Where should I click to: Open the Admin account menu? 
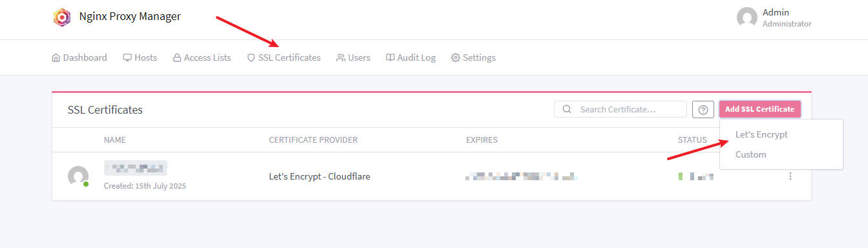pyautogui.click(x=774, y=17)
